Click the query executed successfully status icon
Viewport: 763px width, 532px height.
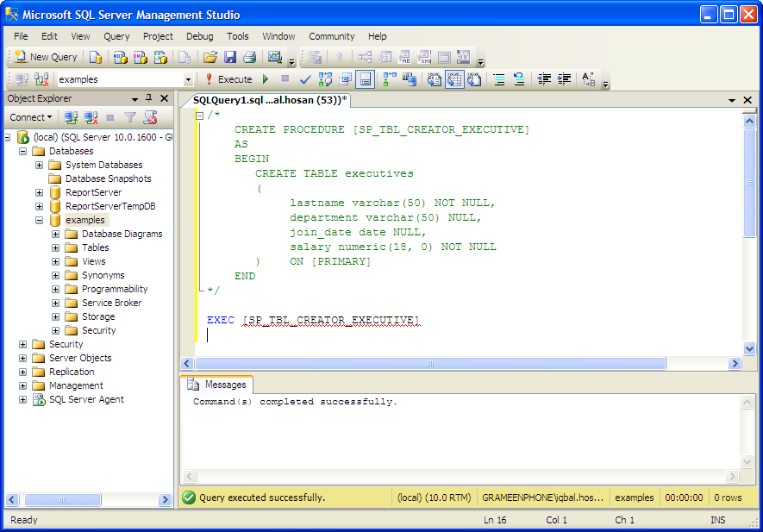[189, 498]
